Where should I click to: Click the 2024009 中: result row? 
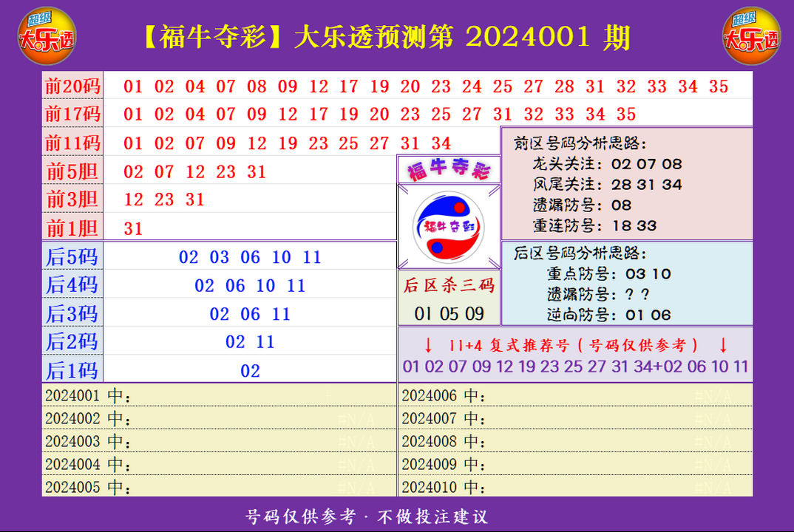coord(576,464)
